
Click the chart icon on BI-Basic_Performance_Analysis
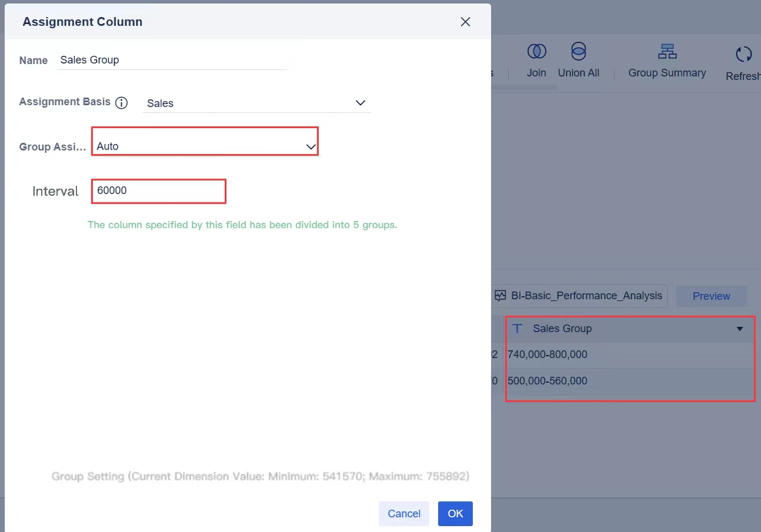[500, 296]
